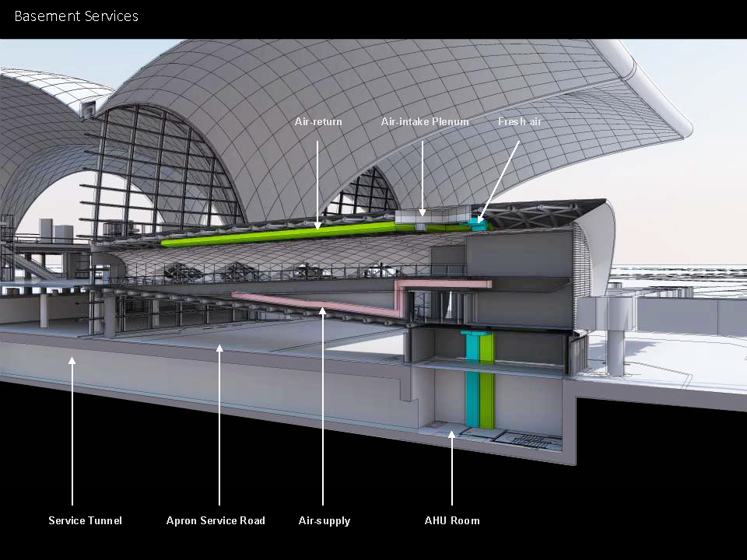The height and width of the screenshot is (560, 747).
Task: Click the 'Fresh air' label
Action: click(520, 121)
